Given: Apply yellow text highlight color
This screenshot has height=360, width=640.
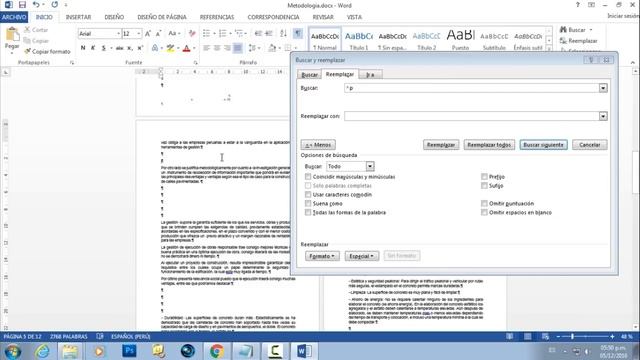Looking at the screenshot, I should 171,48.
